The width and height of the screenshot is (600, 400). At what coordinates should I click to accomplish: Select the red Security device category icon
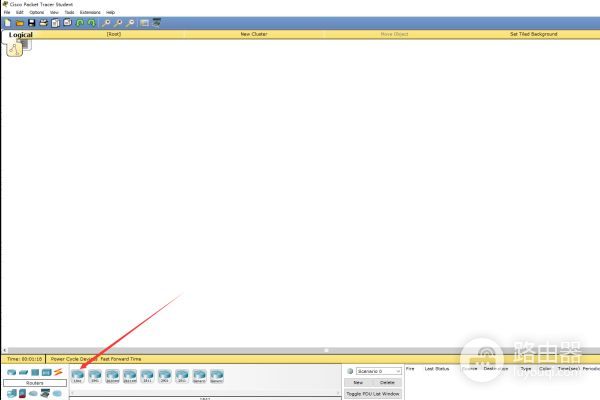pos(23,393)
